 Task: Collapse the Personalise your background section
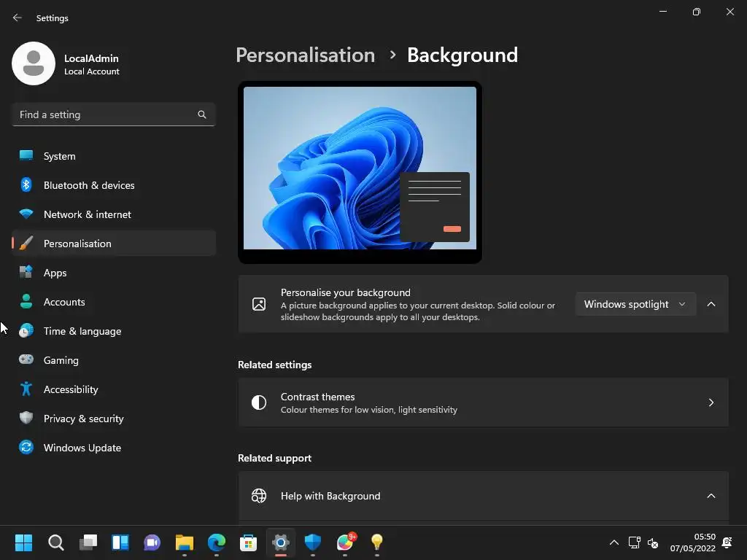(711, 304)
